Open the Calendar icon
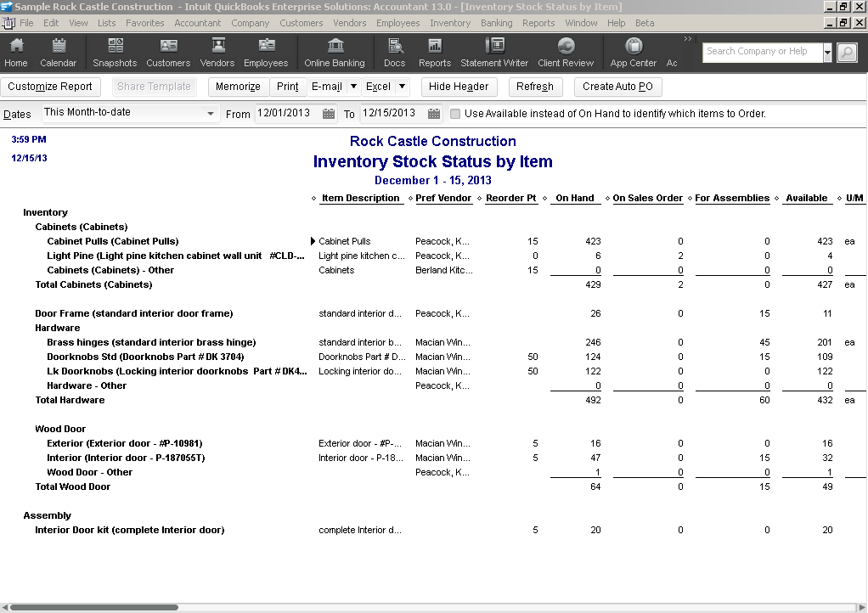The height and width of the screenshot is (613, 868). tap(58, 53)
